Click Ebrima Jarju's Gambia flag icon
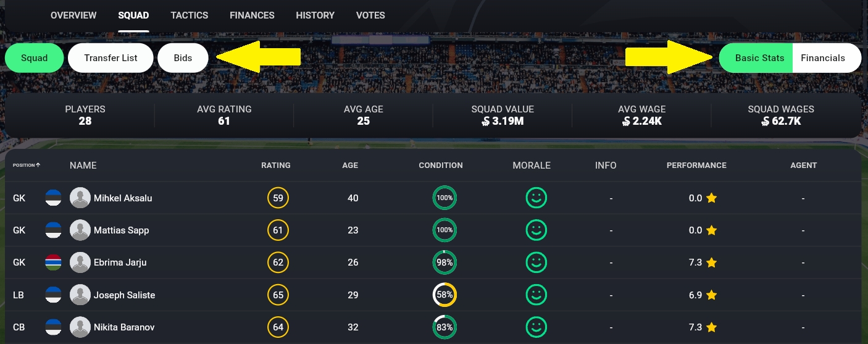 pos(54,262)
